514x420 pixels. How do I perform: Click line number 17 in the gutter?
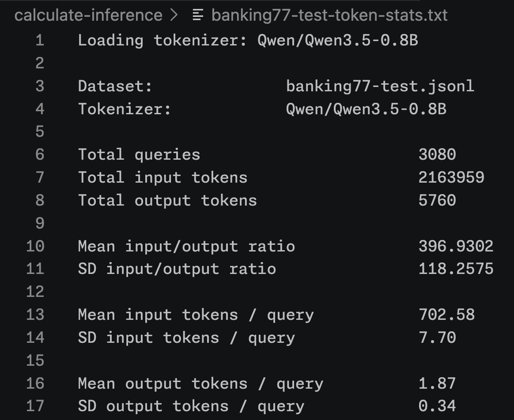tap(35, 406)
